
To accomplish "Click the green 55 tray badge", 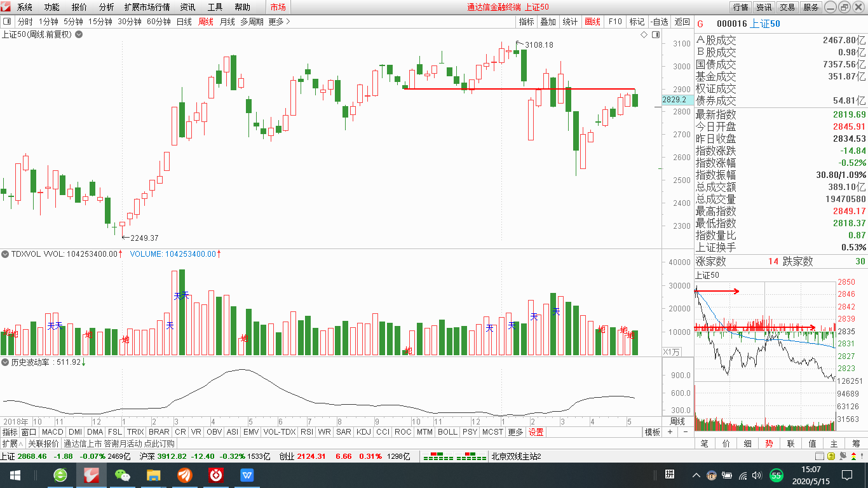I will point(776,475).
